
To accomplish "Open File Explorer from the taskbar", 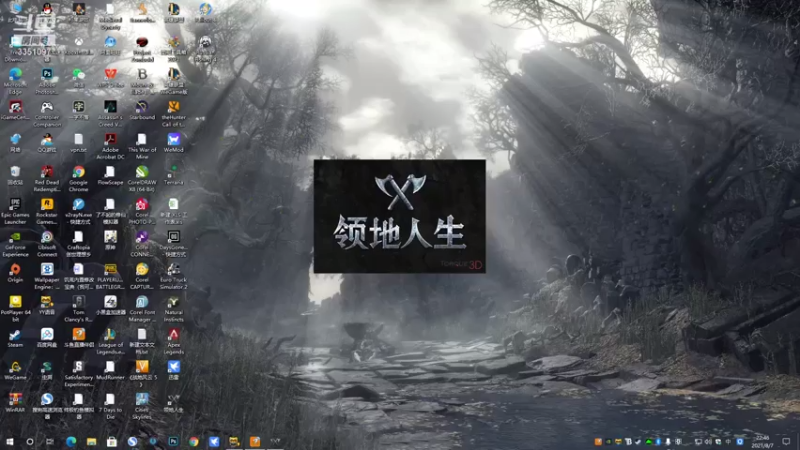I will [91, 441].
